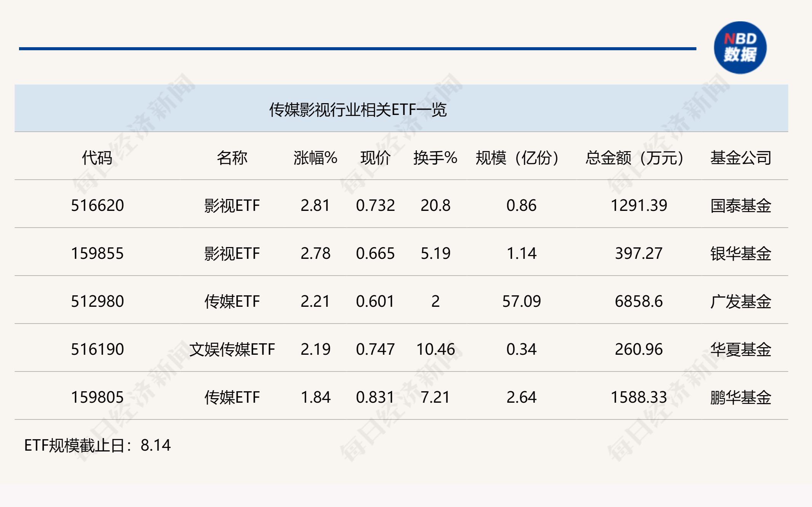Click 影视ETF name in the 159855 row
Image resolution: width=812 pixels, height=507 pixels.
[232, 253]
